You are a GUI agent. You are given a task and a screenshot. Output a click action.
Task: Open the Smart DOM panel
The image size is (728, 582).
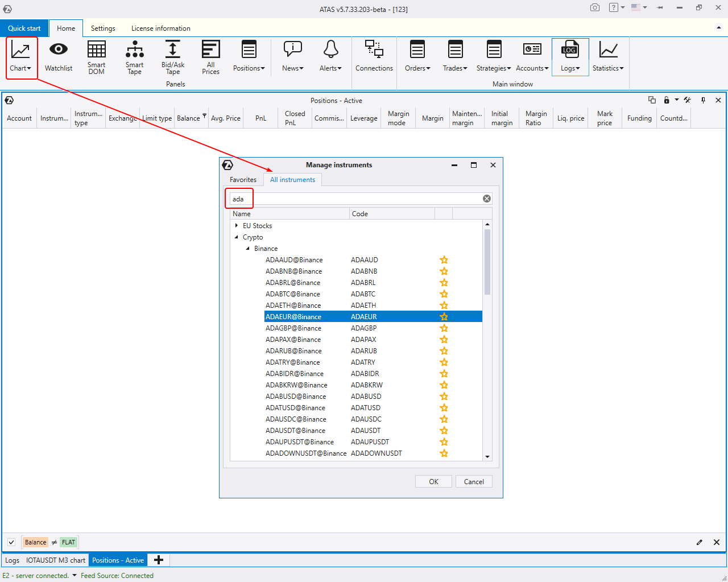click(96, 57)
